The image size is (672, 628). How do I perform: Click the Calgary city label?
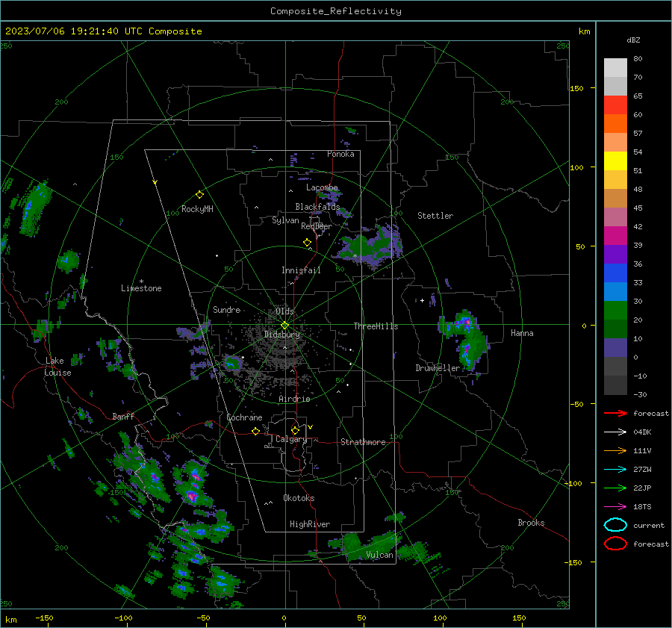291,439
